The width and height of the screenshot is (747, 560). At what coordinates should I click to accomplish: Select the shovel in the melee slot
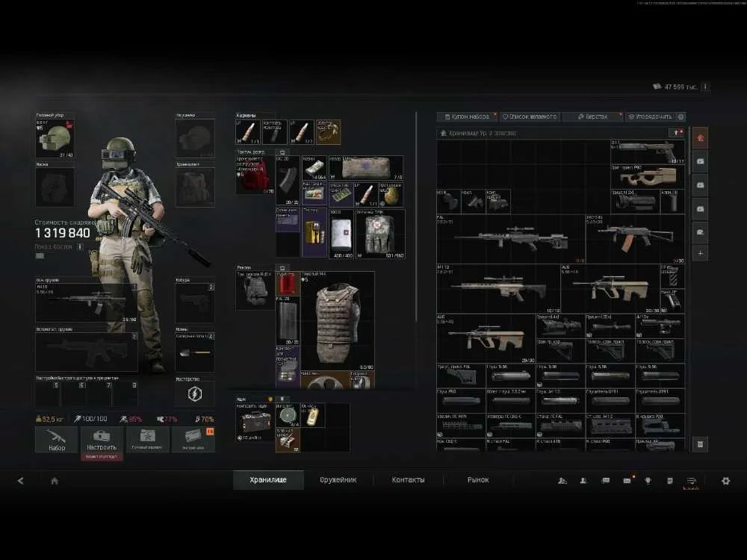click(195, 352)
